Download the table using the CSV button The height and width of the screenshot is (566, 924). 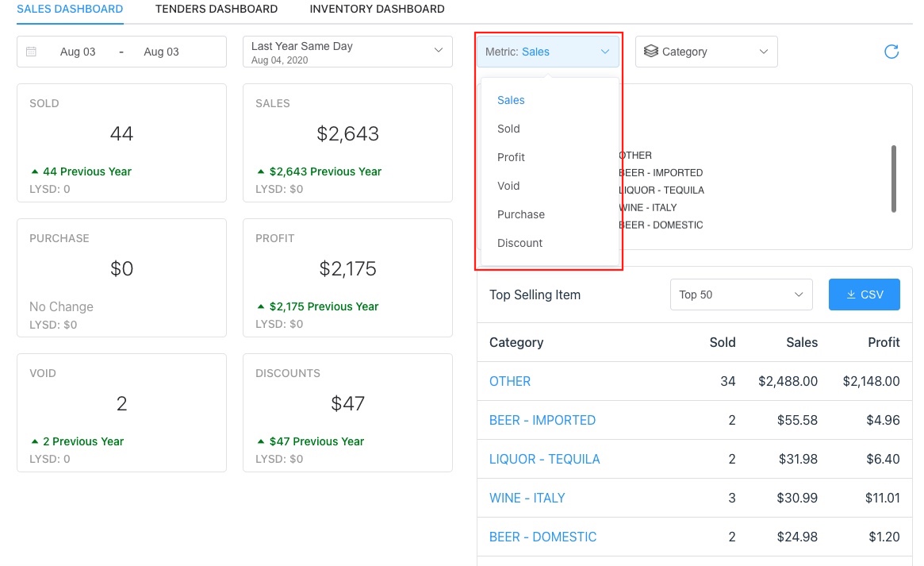(864, 295)
